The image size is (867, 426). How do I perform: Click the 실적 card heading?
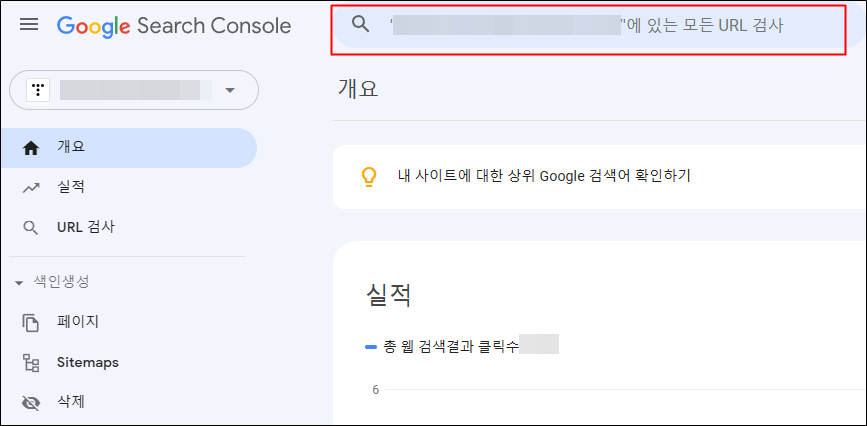coord(389,295)
